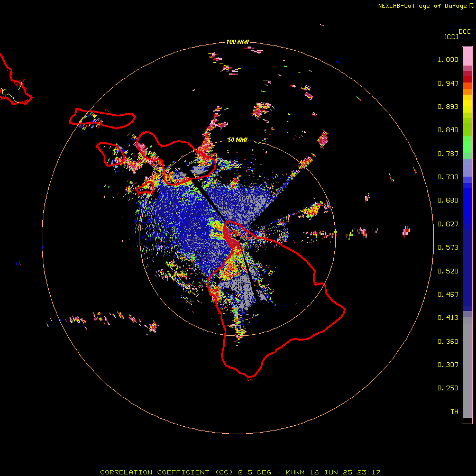Select the 0.520 colorbar value
The image size is (476, 476).
pos(448,271)
